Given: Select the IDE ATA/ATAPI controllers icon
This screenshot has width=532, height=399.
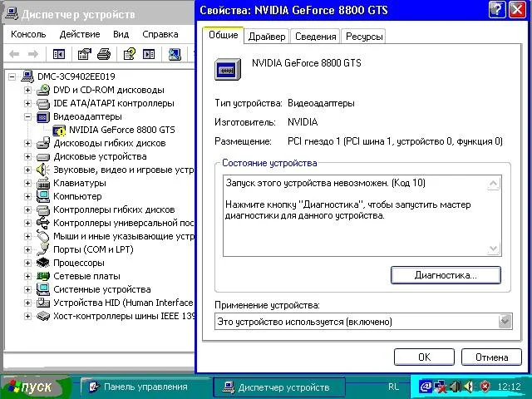Looking at the screenshot, I should pyautogui.click(x=43, y=103).
